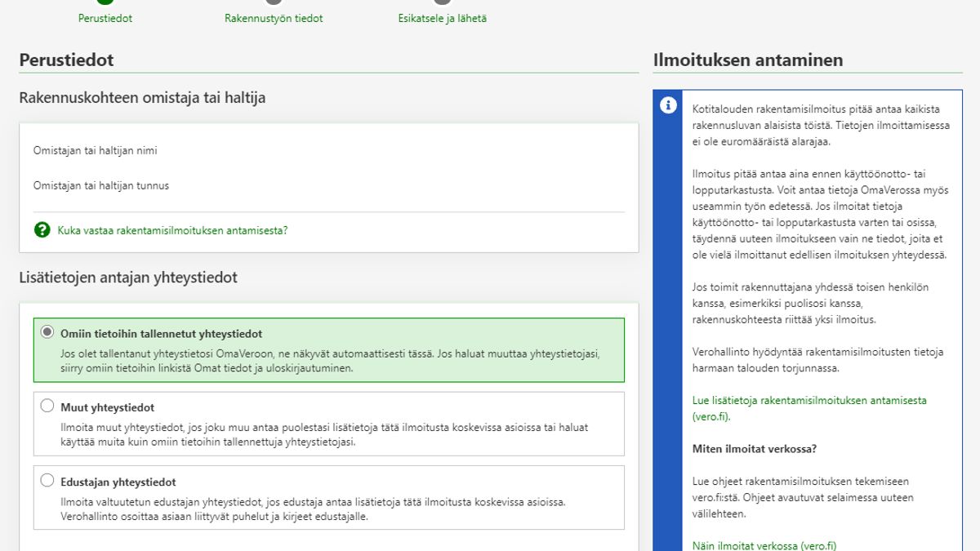Viewport: 980px width, 551px height.
Task: Click the green question mark help icon
Action: coord(42,230)
